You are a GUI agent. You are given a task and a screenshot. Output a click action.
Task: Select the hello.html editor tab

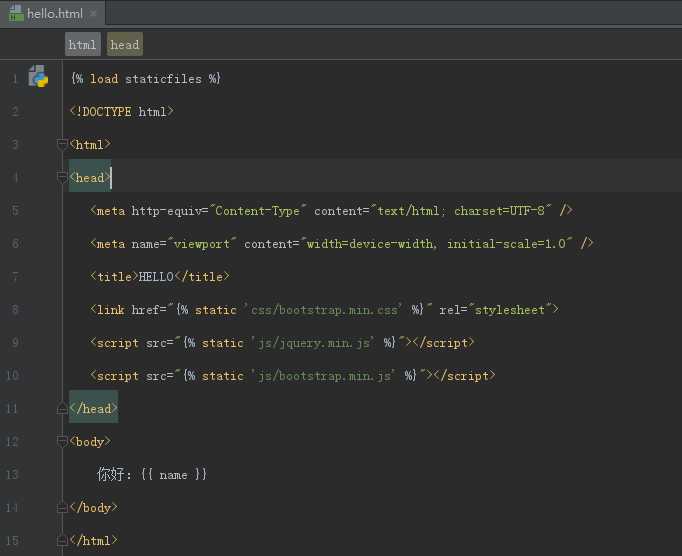[52, 13]
